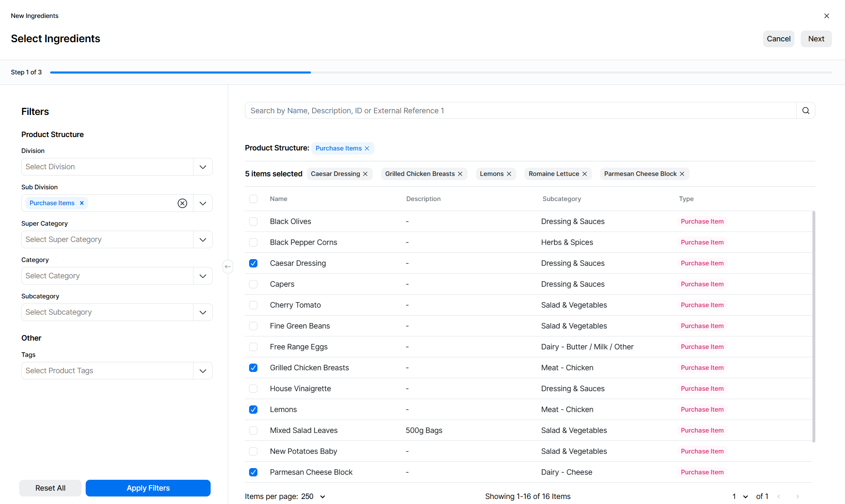Open Items per page dropdown
845x504 pixels.
coord(323,496)
